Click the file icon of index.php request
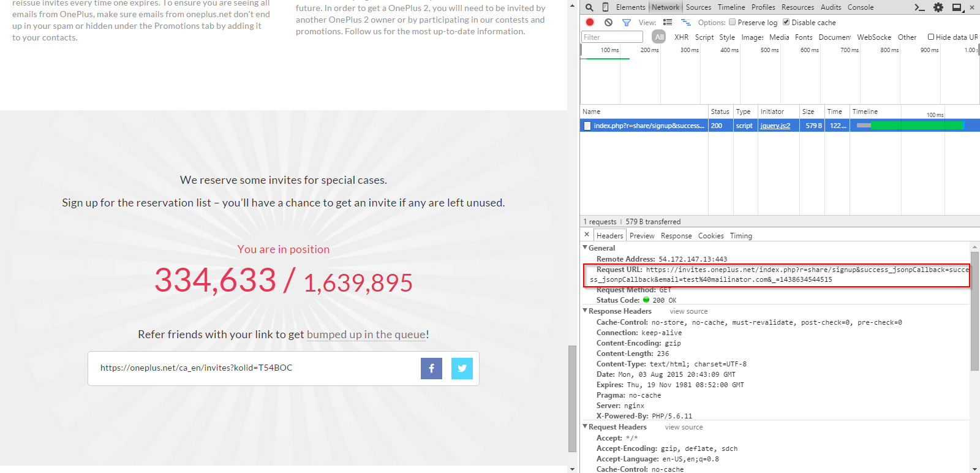This screenshot has height=473, width=980. pos(587,126)
